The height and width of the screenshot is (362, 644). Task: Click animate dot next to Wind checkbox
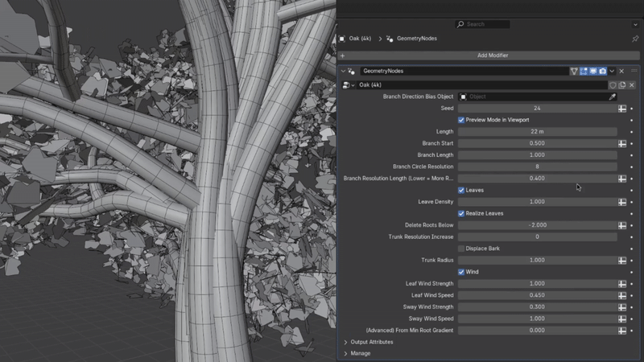pos(632,272)
